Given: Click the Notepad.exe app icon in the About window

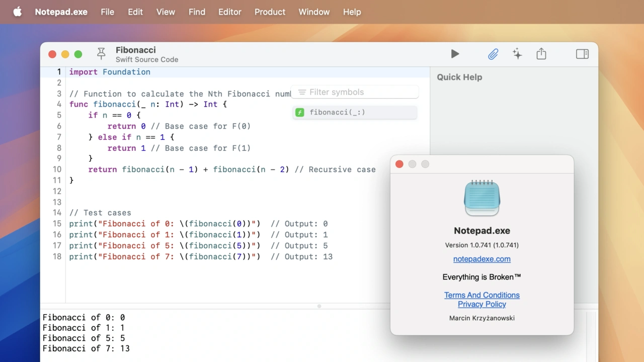Looking at the screenshot, I should tap(481, 198).
